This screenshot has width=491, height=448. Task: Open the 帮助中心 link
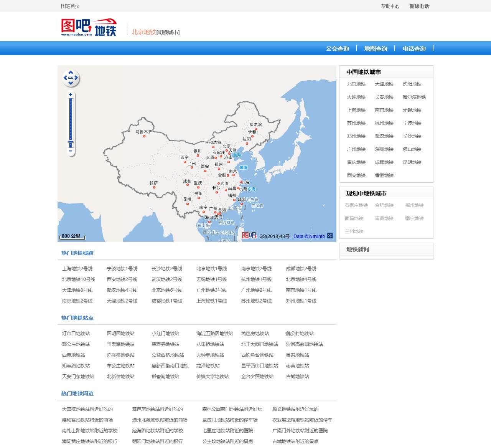390,6
